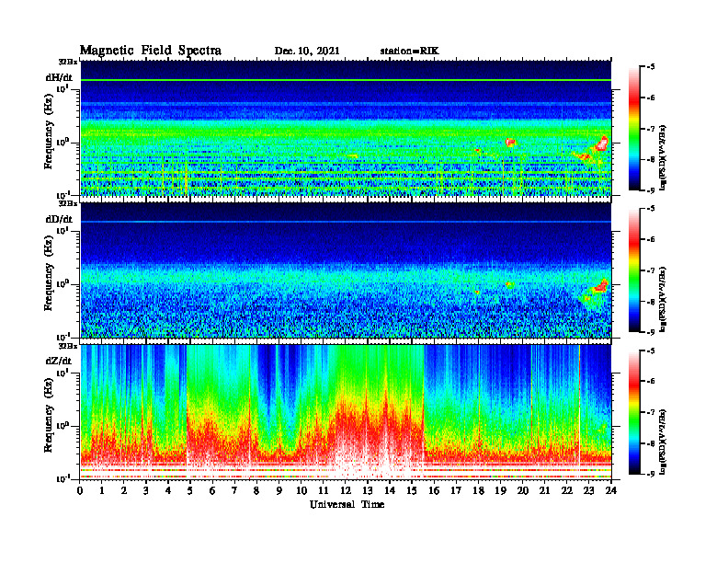Click the "Magnetic Field Spectra" title
Image resolution: width=728 pixels, height=563 pixels.
(151, 51)
